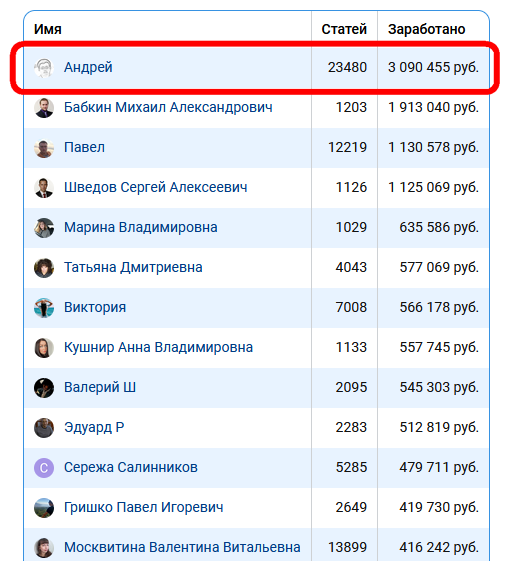This screenshot has height=561, width=508.
Task: Select earnings value 577 069 руб.
Action: 439,268
